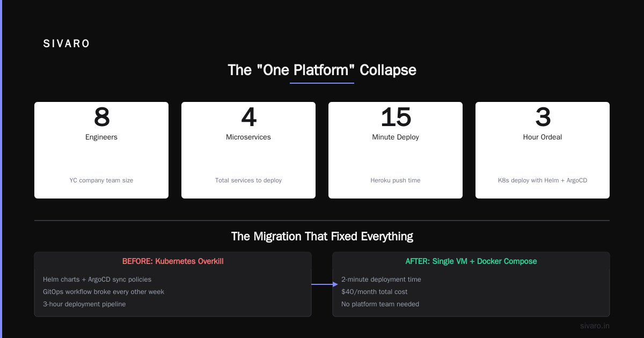
Task: Click the AFTER: Single VM + Docker Compose heading
Action: tap(471, 261)
